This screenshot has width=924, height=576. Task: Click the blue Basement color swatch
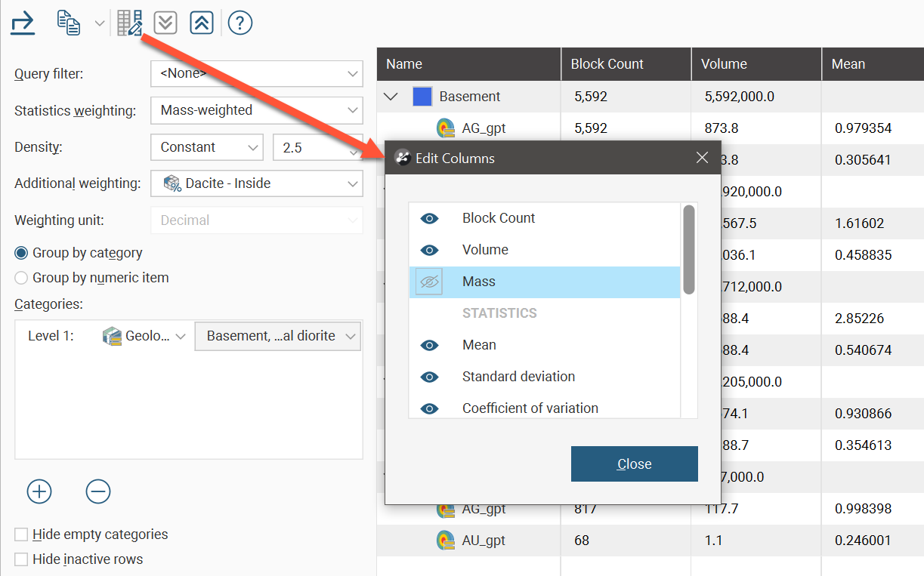(x=422, y=97)
